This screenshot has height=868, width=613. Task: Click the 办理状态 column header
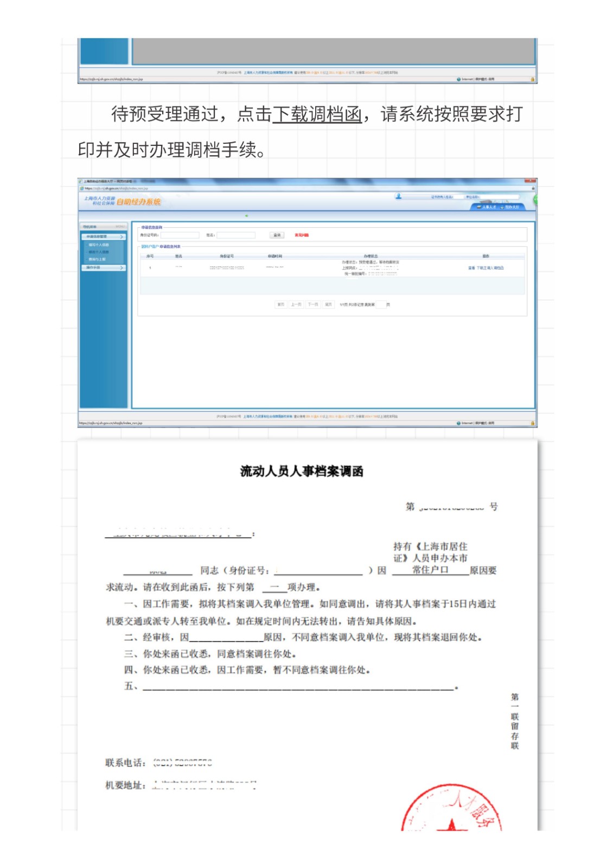tap(371, 256)
